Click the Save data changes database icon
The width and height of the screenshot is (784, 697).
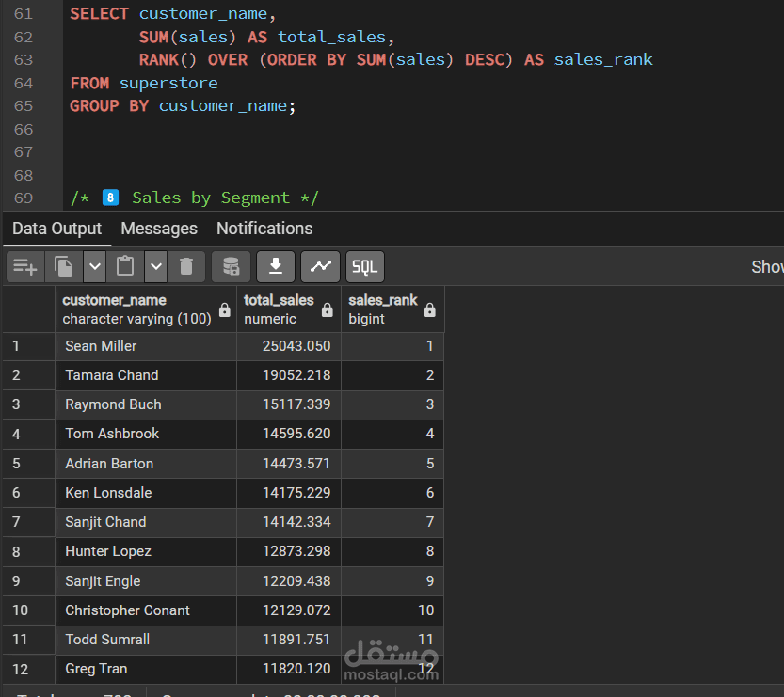click(231, 267)
